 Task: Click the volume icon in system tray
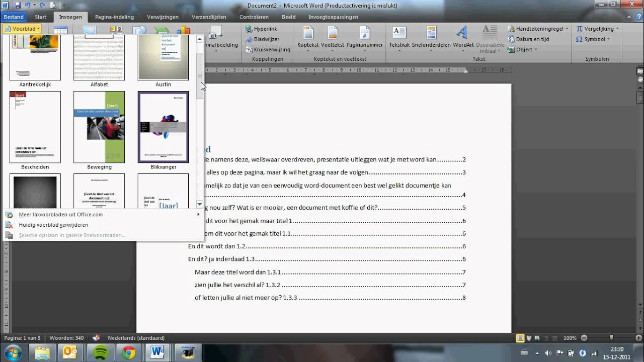[548, 353]
